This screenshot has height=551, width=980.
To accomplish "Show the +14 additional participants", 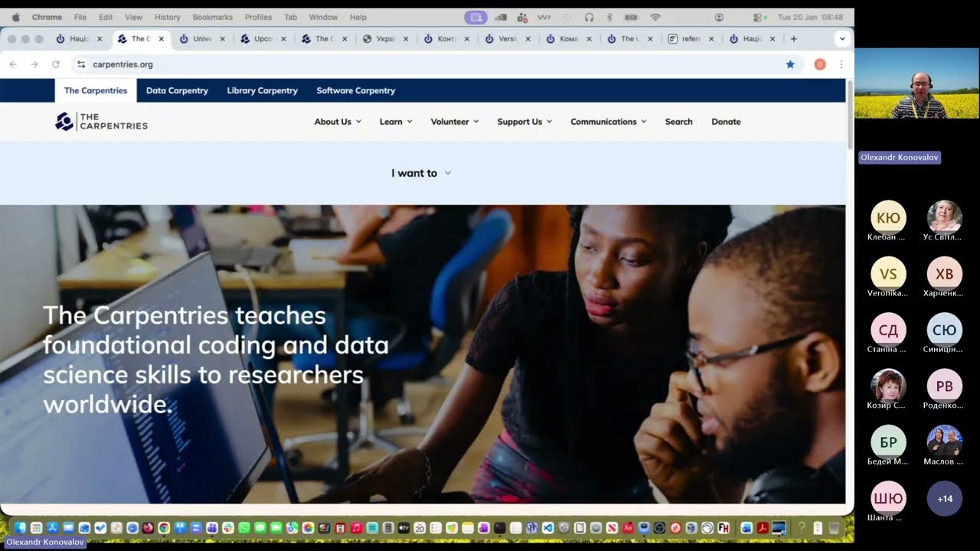I will [x=945, y=499].
